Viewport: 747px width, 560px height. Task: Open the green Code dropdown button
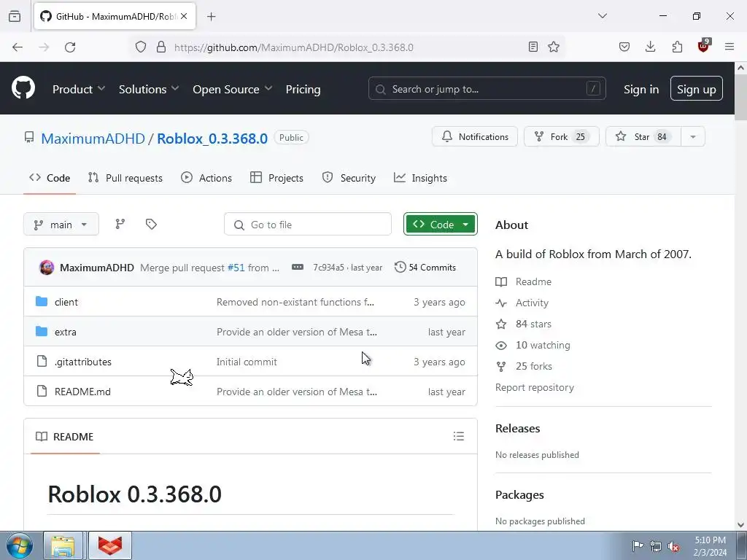(x=440, y=225)
